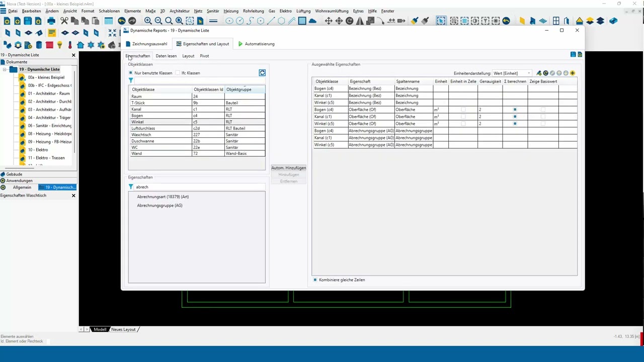Click the scissors cut icon
The width and height of the screenshot is (644, 362).
64,21
